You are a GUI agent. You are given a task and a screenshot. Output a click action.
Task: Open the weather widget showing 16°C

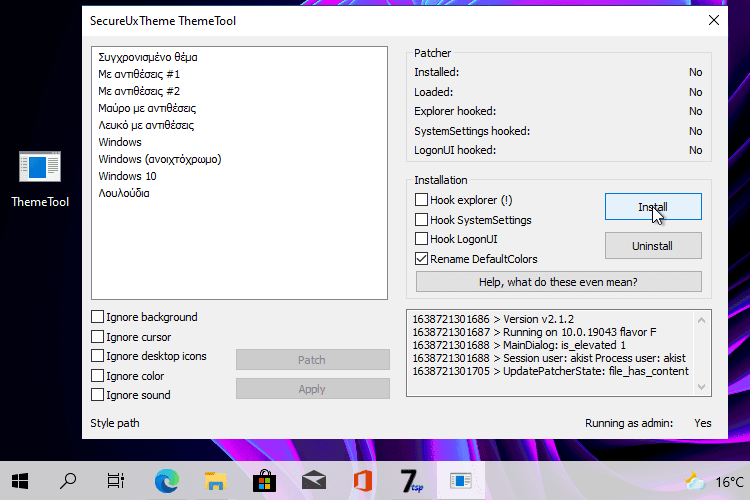click(714, 481)
